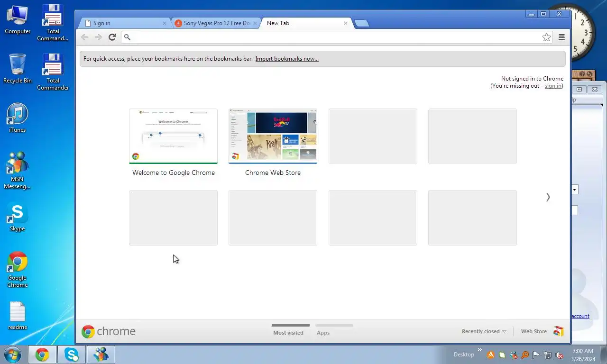
Task: Click the forward navigation arrow in Chrome
Action: point(98,37)
